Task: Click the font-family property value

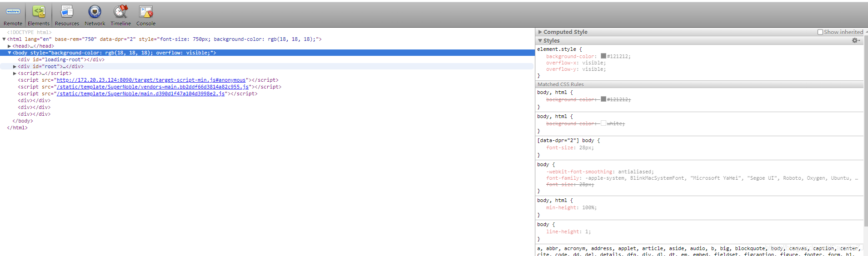Action: coord(722,178)
